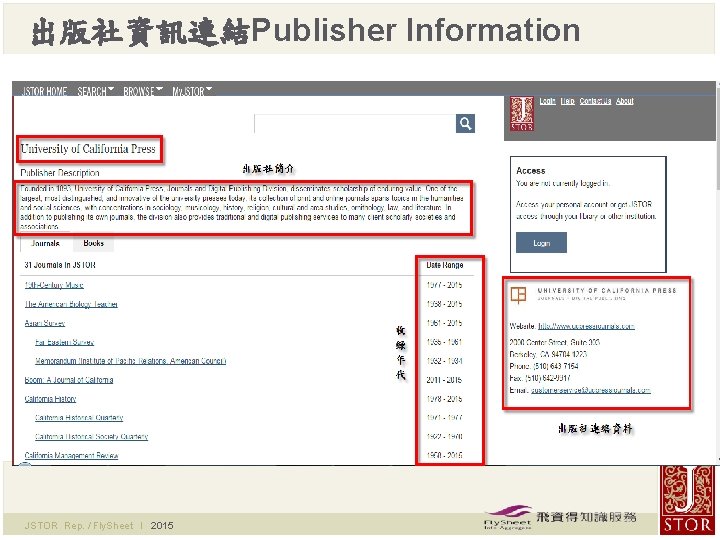
Task: Click the Date Range column header
Action: pyautogui.click(x=444, y=265)
